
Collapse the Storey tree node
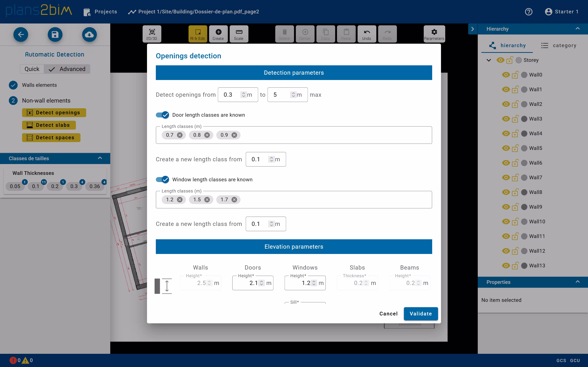tap(488, 60)
